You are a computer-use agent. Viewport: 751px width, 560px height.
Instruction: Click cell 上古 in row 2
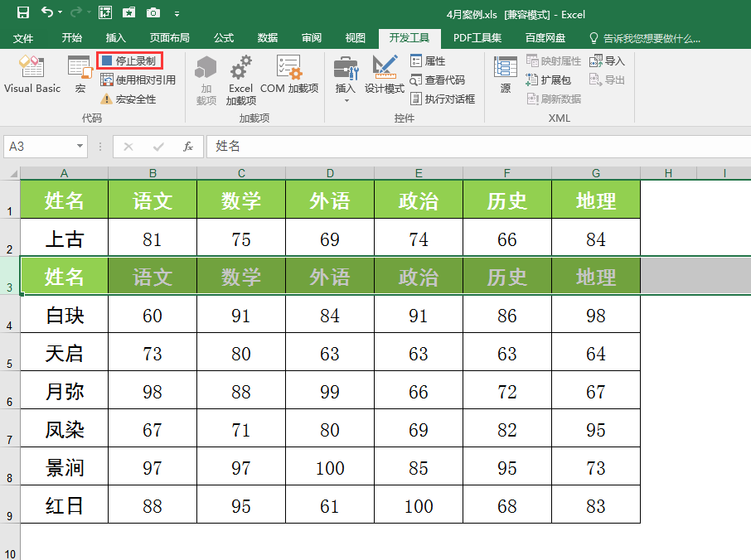point(64,238)
